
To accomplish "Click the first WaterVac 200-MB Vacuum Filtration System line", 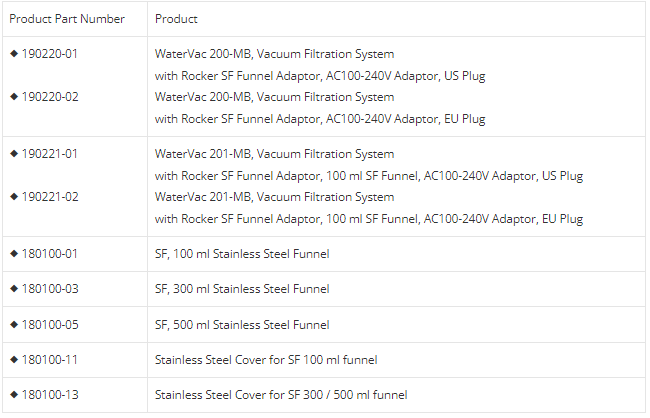I will (274, 54).
